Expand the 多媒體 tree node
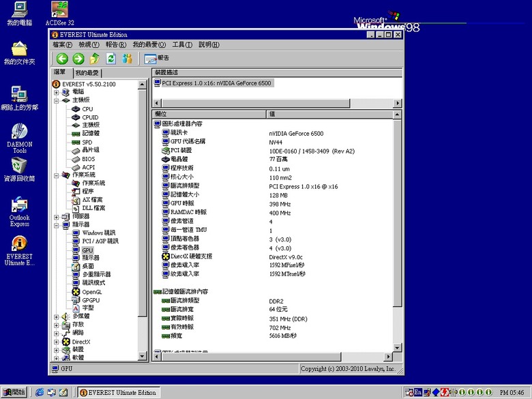 coord(57,317)
